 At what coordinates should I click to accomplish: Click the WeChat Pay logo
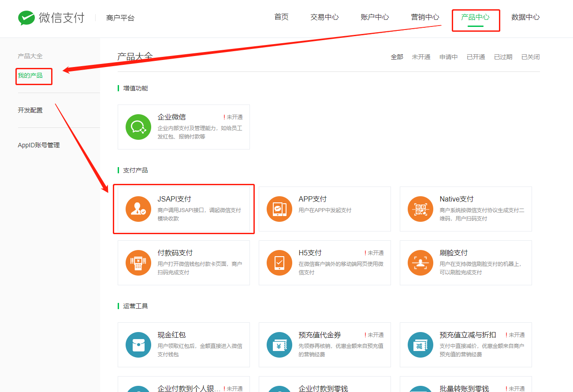(x=51, y=18)
